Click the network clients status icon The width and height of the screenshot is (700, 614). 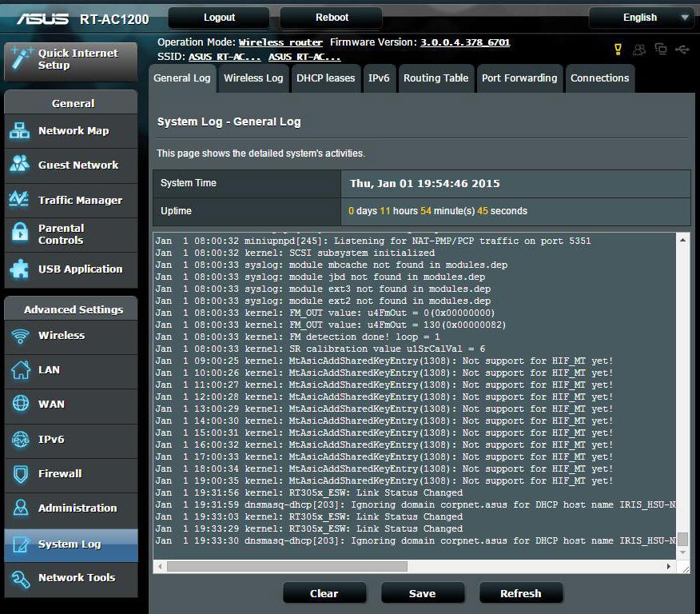(x=661, y=49)
